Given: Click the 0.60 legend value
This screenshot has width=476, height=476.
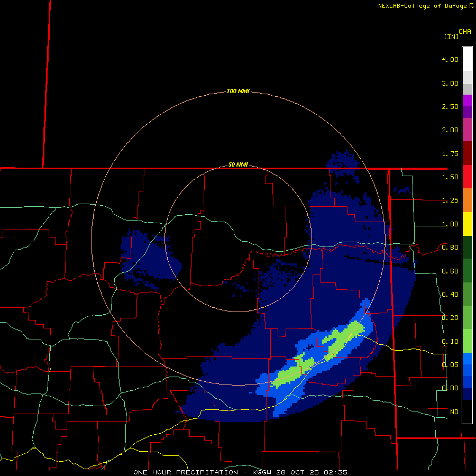Looking at the screenshot, I should pyautogui.click(x=450, y=271).
